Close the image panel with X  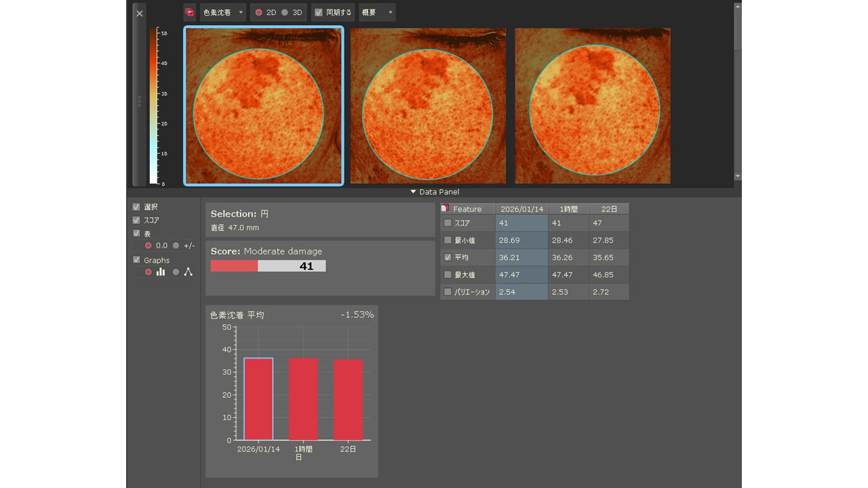(139, 14)
